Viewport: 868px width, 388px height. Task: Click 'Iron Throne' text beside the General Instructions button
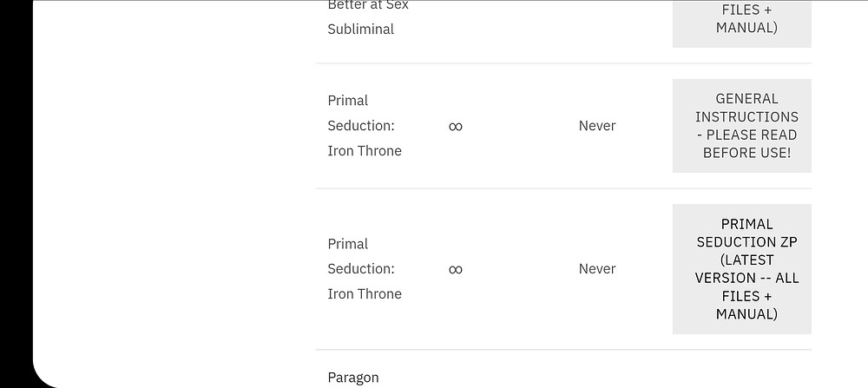click(365, 151)
